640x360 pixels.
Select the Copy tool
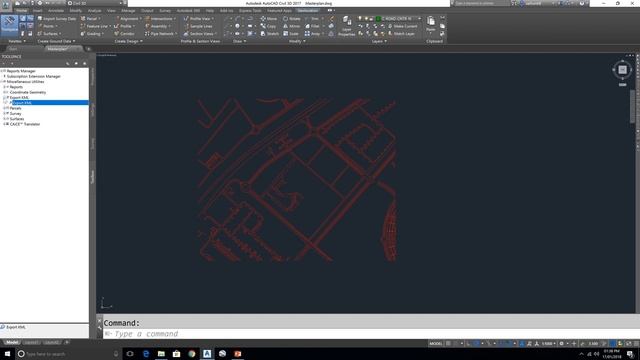268,26
